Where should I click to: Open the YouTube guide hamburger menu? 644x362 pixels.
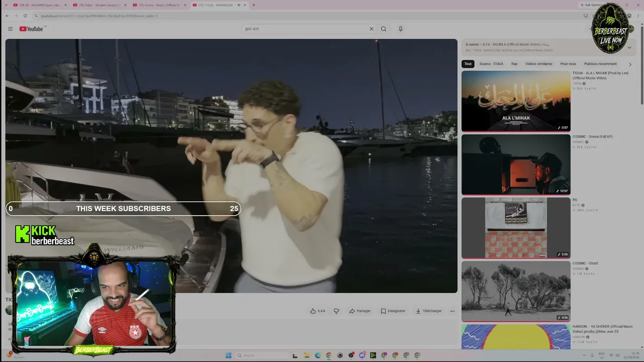coord(10,29)
